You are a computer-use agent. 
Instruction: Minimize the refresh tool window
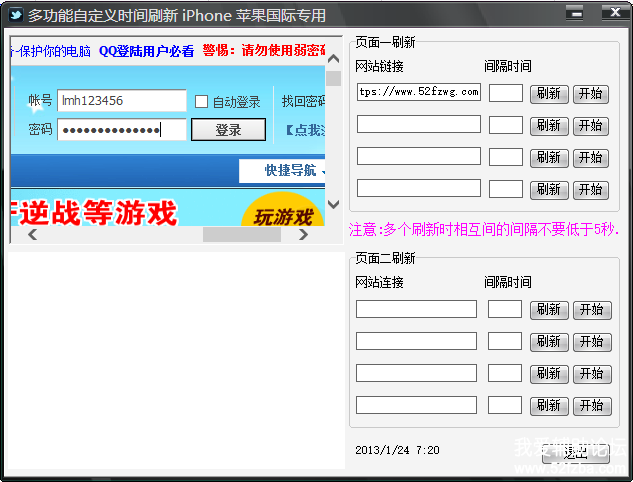(573, 13)
